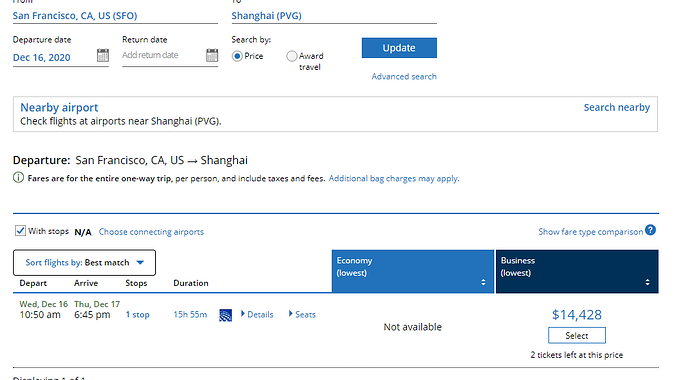Expand flight Details disclosure
Image resolution: width=690 pixels, height=380 pixels.
pos(257,314)
